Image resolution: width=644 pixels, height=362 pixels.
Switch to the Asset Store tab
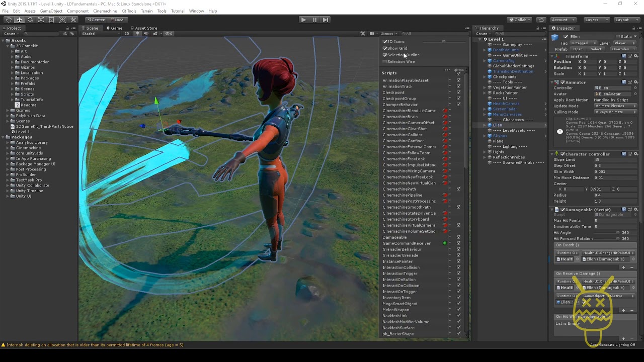pos(143,28)
